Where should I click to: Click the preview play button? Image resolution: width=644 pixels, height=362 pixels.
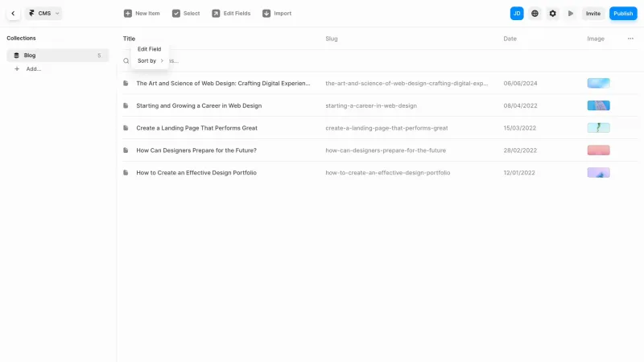[x=571, y=14]
